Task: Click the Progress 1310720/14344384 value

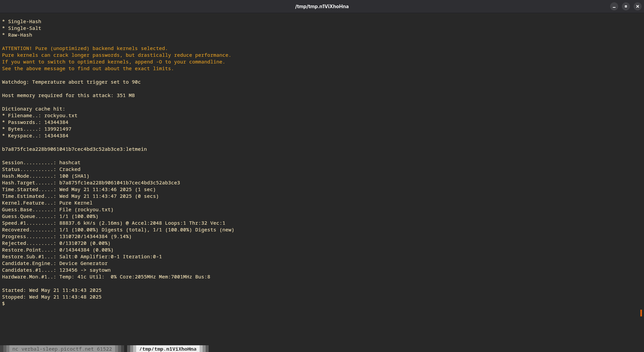Action: pyautogui.click(x=84, y=236)
